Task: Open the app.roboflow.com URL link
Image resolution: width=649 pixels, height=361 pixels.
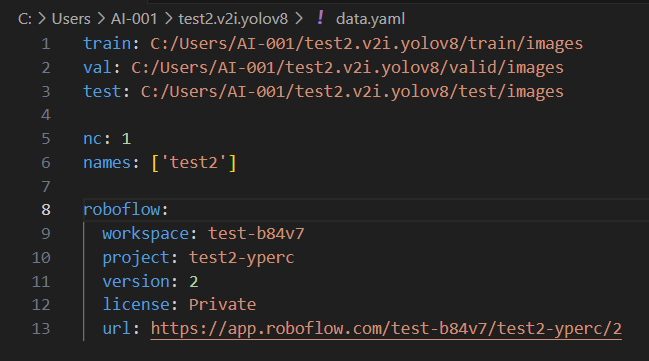Action: click(386, 329)
